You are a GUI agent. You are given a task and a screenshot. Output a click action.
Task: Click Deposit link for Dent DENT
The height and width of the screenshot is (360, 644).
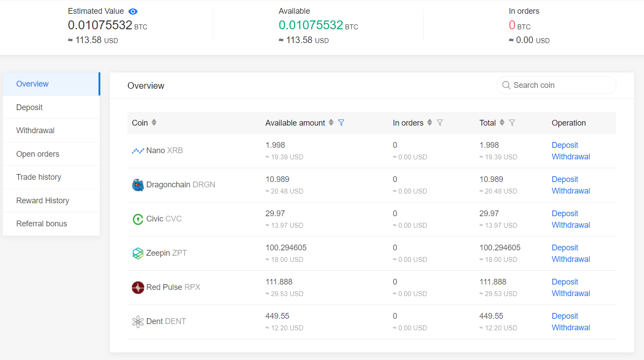[x=565, y=316]
